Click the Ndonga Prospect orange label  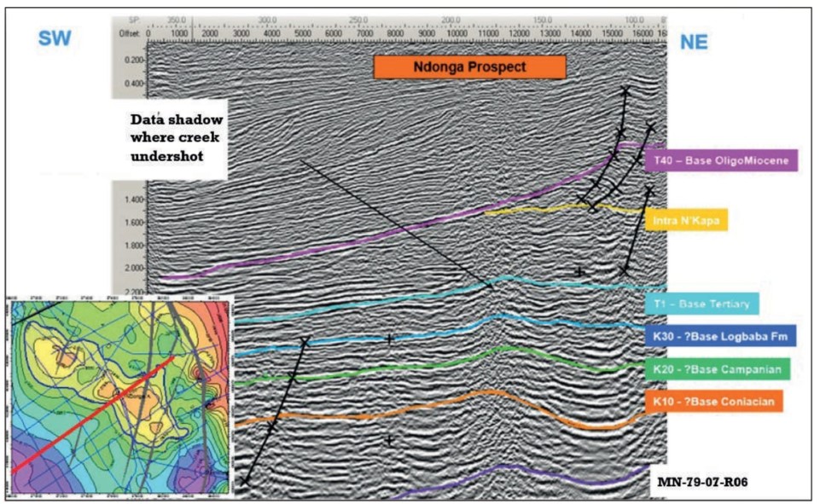pos(469,67)
